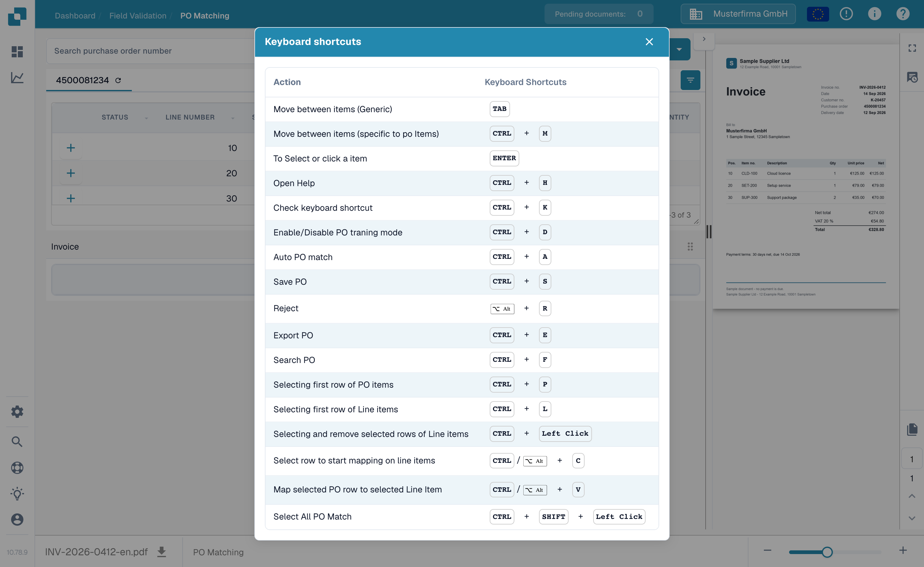Download INV-2026-0412-en.pdf file
Image resolution: width=924 pixels, height=567 pixels.
point(161,552)
